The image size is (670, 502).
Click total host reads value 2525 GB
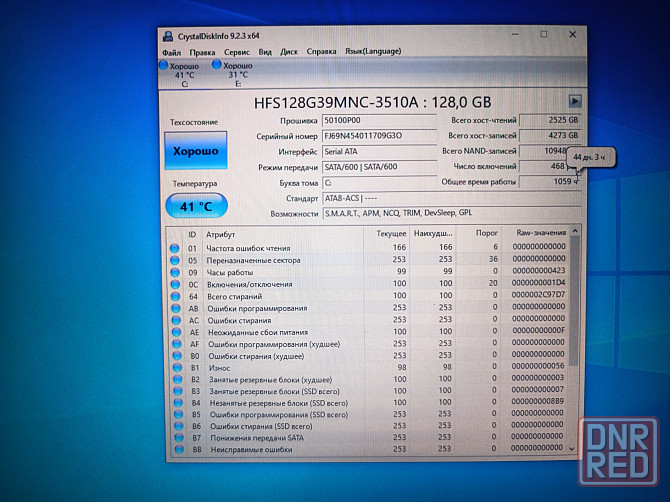[x=550, y=120]
